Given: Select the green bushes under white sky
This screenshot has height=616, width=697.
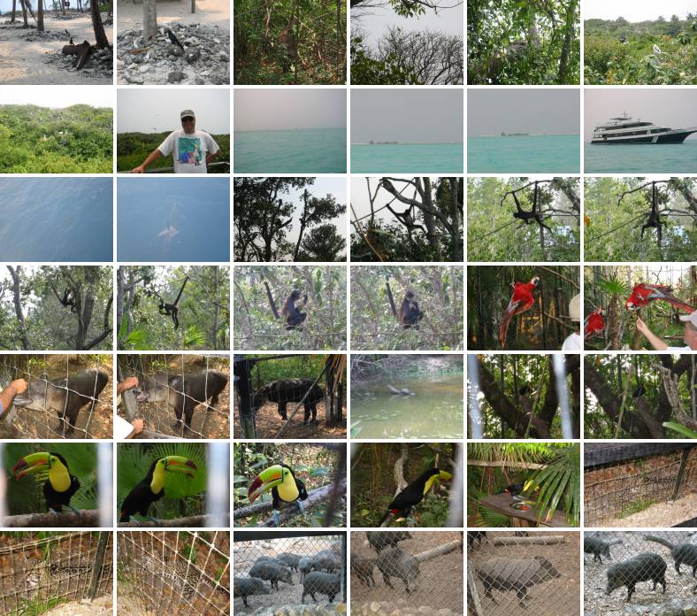Looking at the screenshot, I should pos(57,131).
